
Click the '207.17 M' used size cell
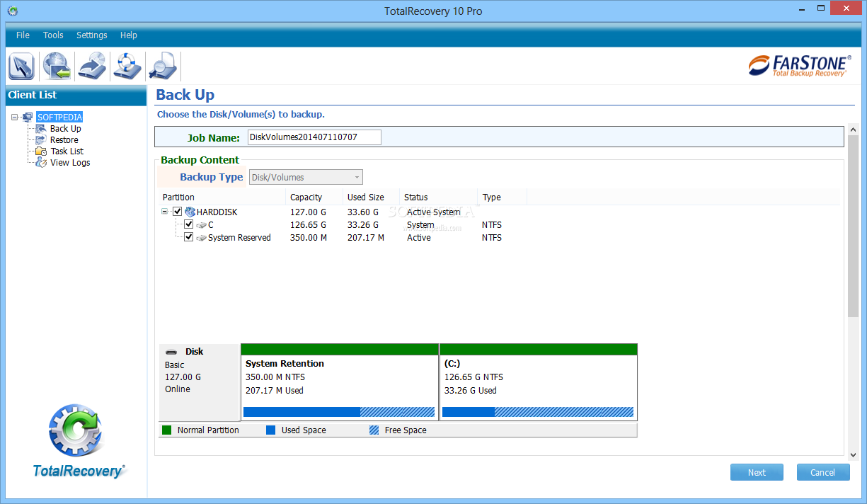(366, 238)
